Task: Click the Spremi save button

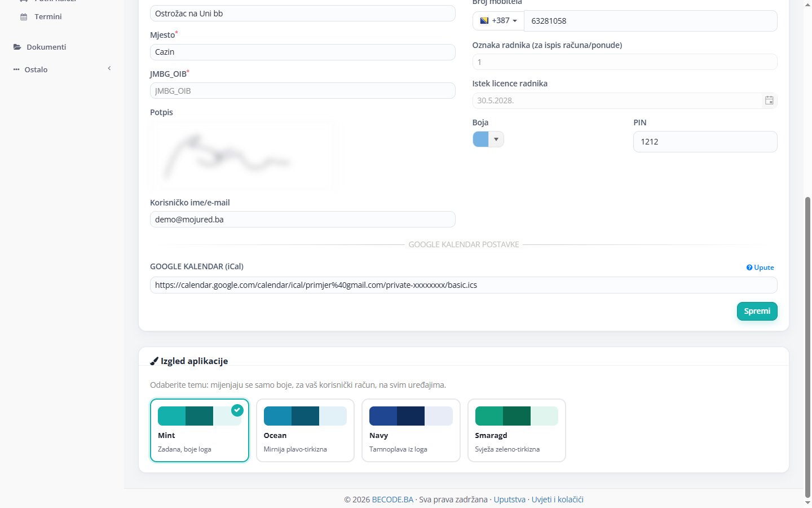Action: [757, 311]
